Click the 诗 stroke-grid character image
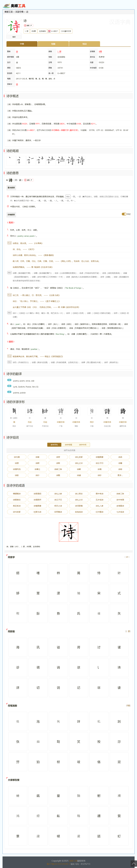Screen dimensions: 137x868 click(x=69, y=532)
